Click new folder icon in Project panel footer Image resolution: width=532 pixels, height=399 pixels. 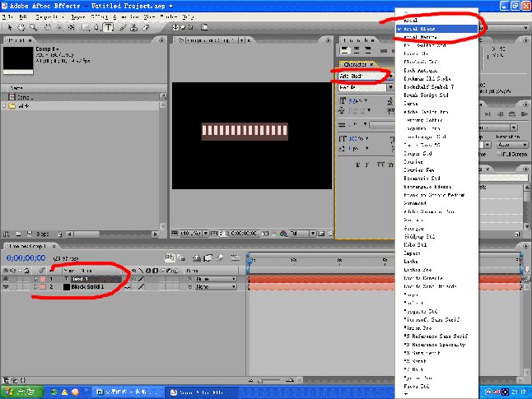tap(18, 234)
